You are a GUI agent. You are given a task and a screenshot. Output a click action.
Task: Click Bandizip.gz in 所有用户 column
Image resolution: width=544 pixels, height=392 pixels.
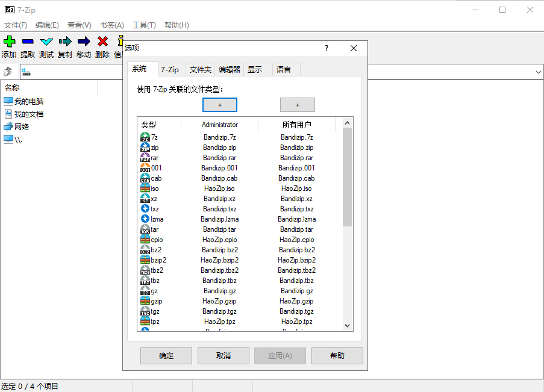coord(296,291)
